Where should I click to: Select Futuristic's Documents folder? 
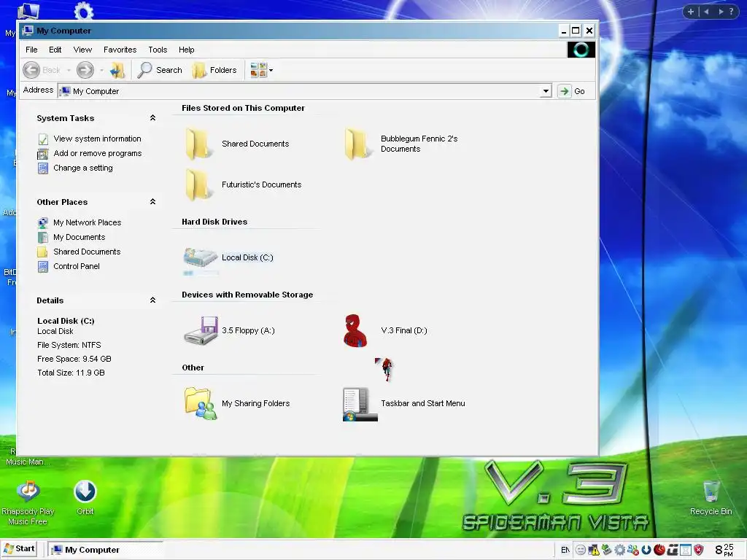pos(243,184)
